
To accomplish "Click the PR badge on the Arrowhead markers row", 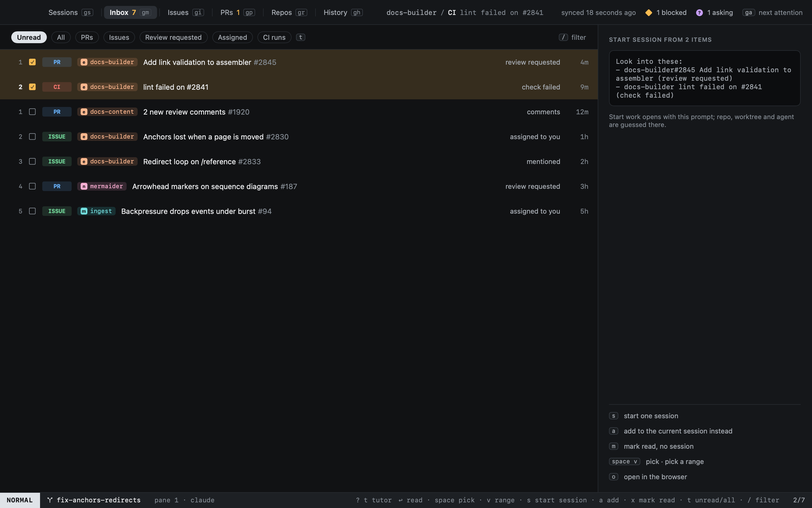I will pyautogui.click(x=57, y=186).
